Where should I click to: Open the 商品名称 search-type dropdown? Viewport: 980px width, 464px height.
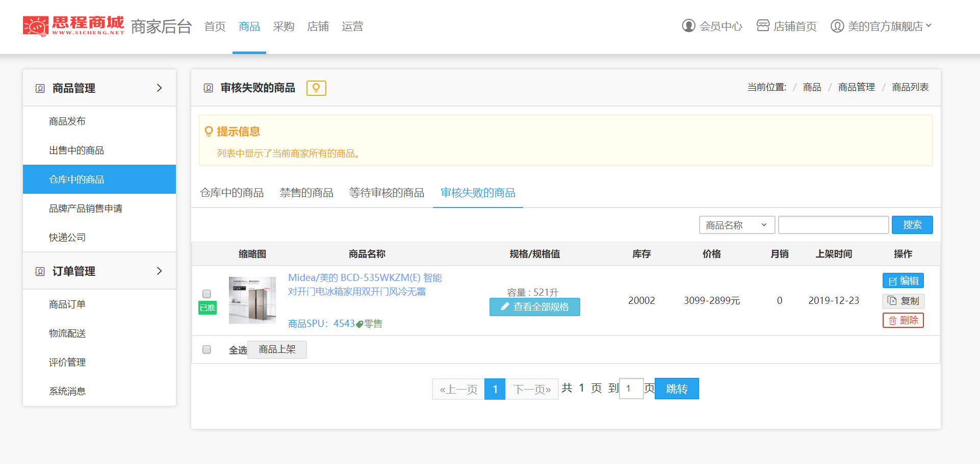(x=737, y=225)
